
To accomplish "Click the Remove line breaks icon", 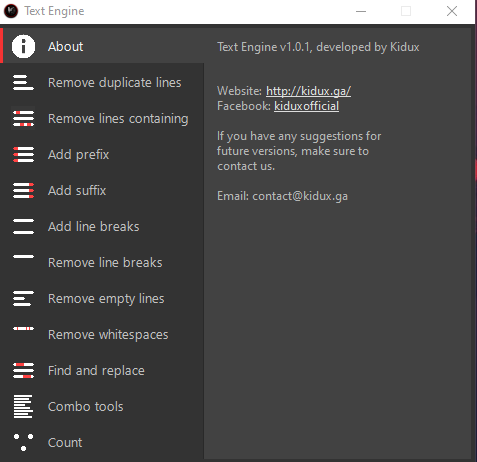I will point(23,257).
